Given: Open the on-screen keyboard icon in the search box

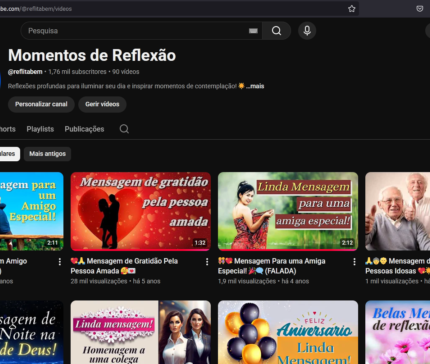Looking at the screenshot, I should pyautogui.click(x=253, y=31).
